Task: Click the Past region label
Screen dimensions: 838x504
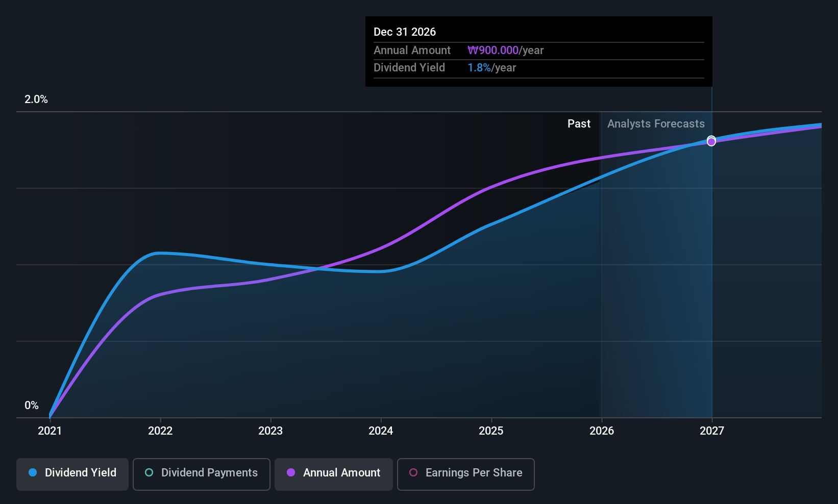Action: [579, 124]
